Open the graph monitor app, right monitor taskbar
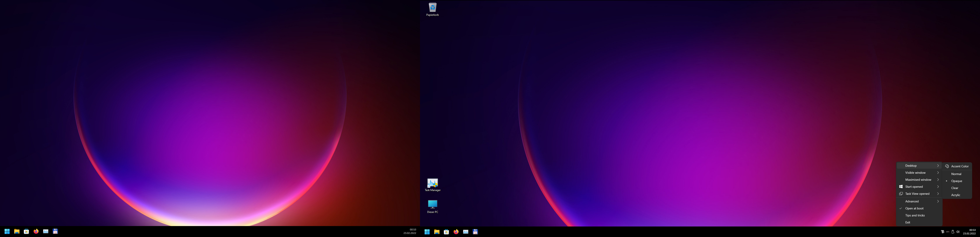This screenshot has height=237, width=980. point(466,232)
